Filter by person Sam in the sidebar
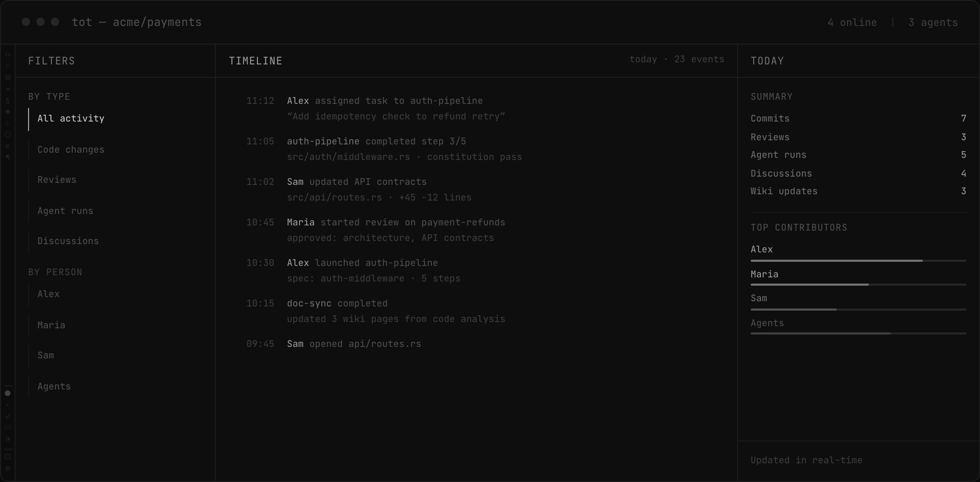Viewport: 980px width, 482px height. (x=115, y=356)
